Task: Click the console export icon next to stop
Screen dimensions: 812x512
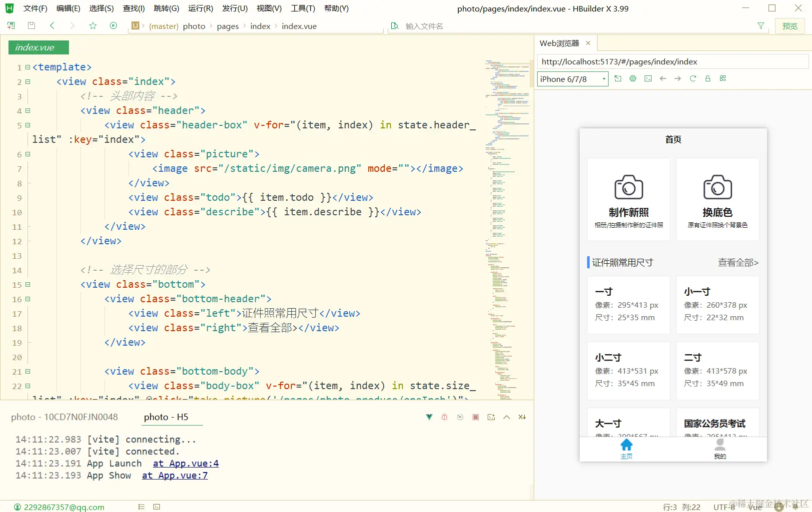Action: pos(491,417)
